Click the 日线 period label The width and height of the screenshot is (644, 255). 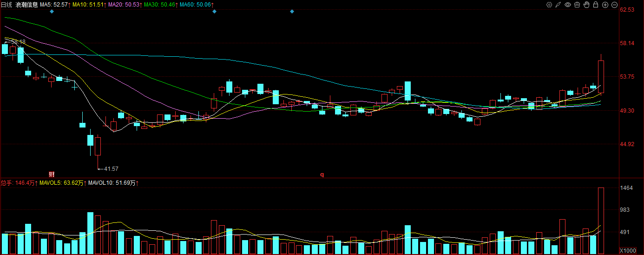[7, 4]
